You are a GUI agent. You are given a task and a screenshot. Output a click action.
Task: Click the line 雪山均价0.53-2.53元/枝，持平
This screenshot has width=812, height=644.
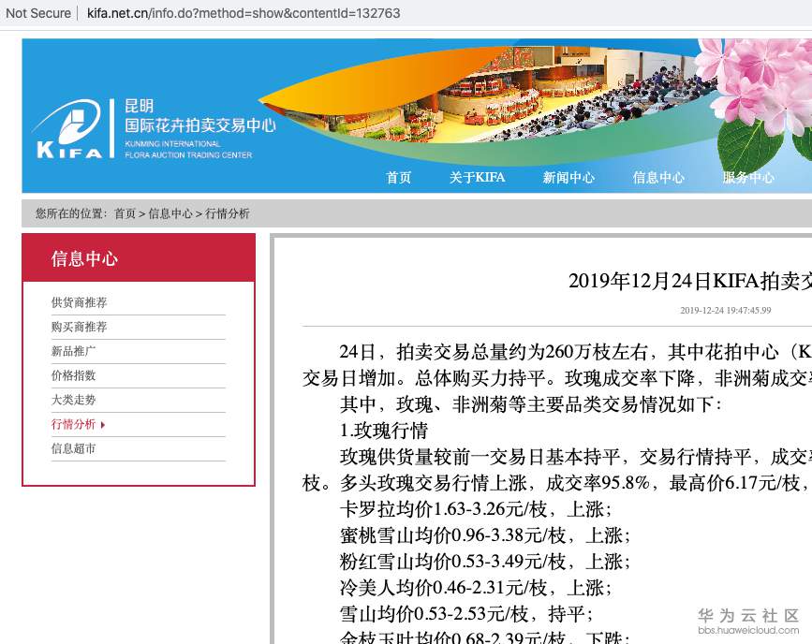point(466,614)
